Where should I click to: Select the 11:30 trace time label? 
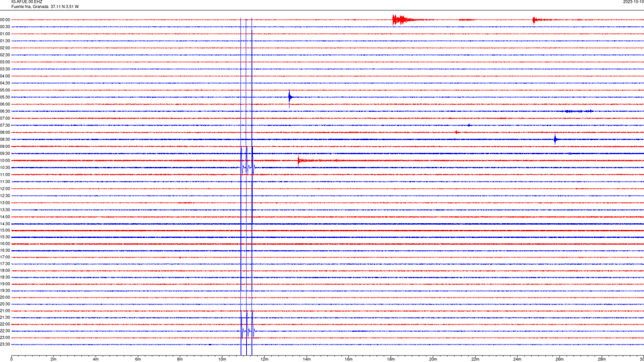coord(5,182)
